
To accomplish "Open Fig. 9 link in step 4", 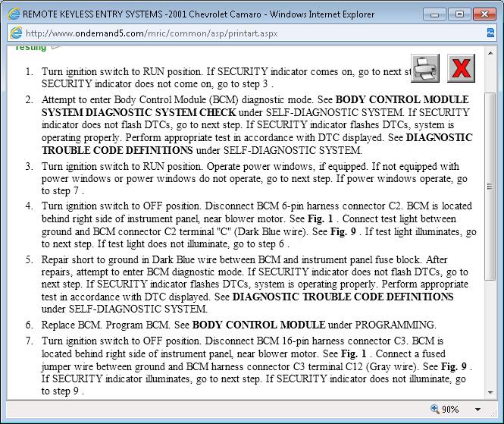I will click(343, 231).
